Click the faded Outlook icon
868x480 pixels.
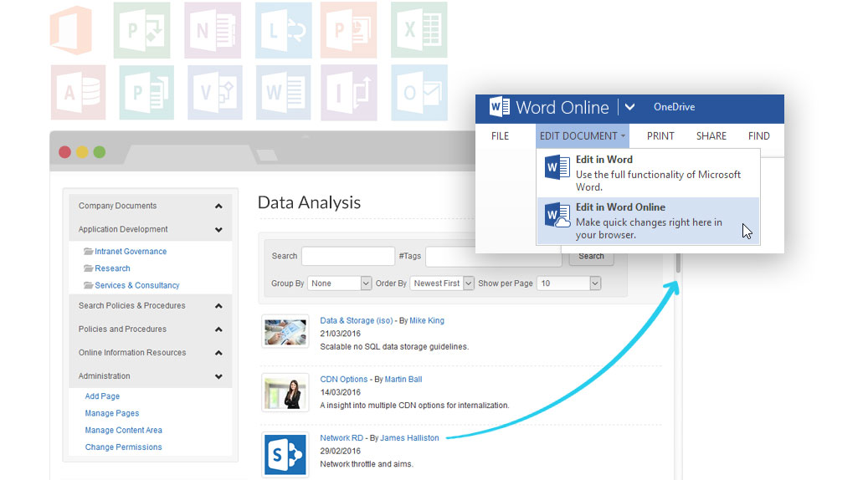[419, 92]
